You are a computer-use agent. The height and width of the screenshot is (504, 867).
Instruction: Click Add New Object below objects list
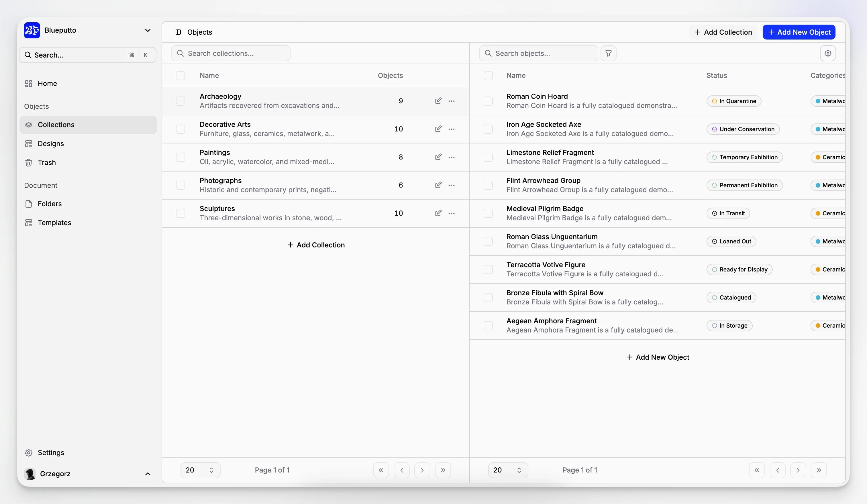[658, 357]
